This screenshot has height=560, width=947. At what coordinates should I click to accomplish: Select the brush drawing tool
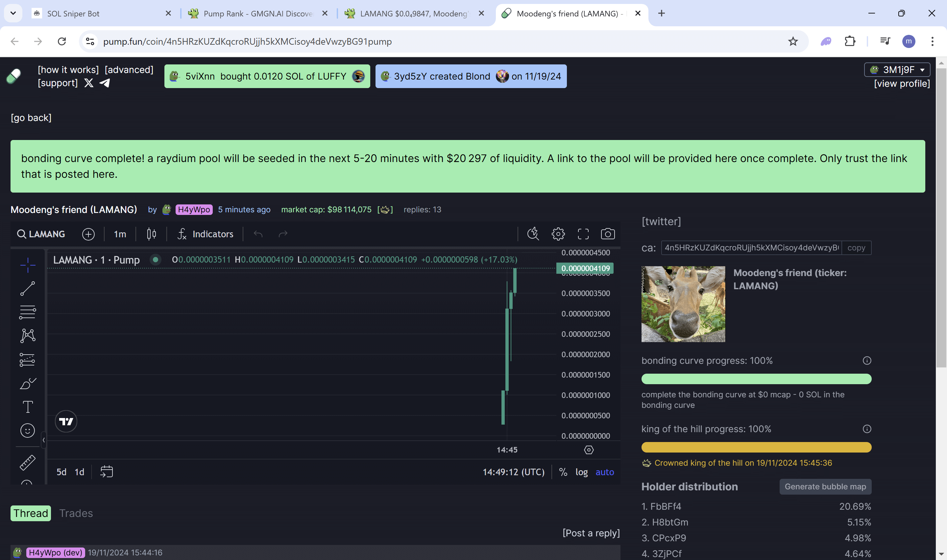[x=28, y=384]
